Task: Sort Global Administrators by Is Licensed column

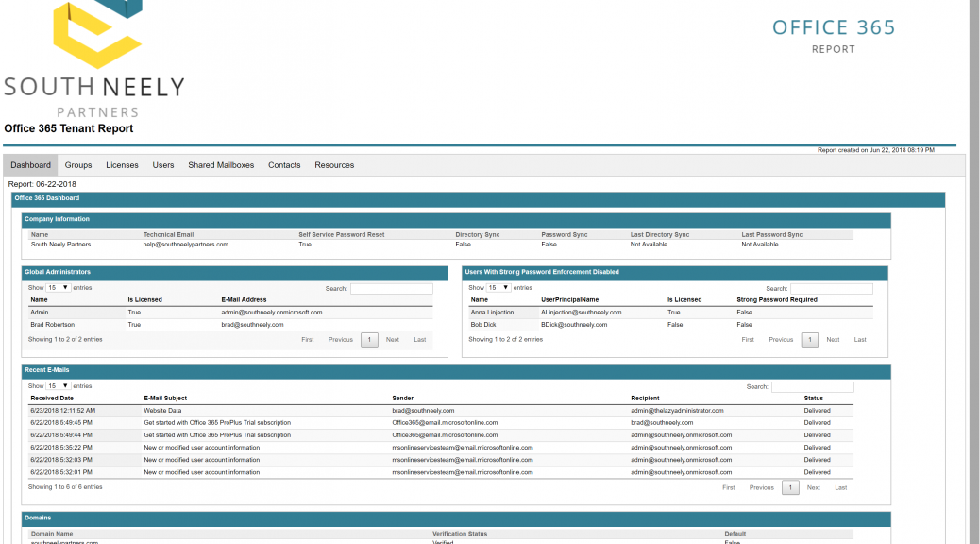Action: [x=145, y=300]
